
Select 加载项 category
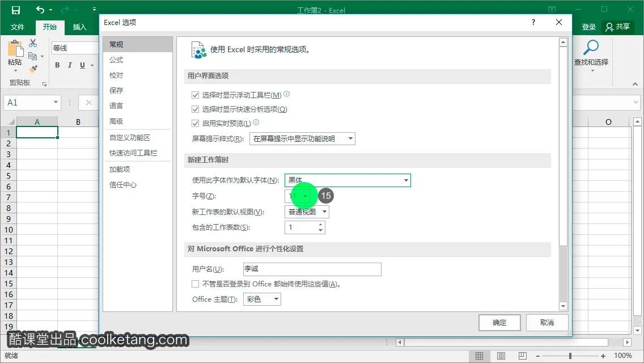(x=138, y=170)
